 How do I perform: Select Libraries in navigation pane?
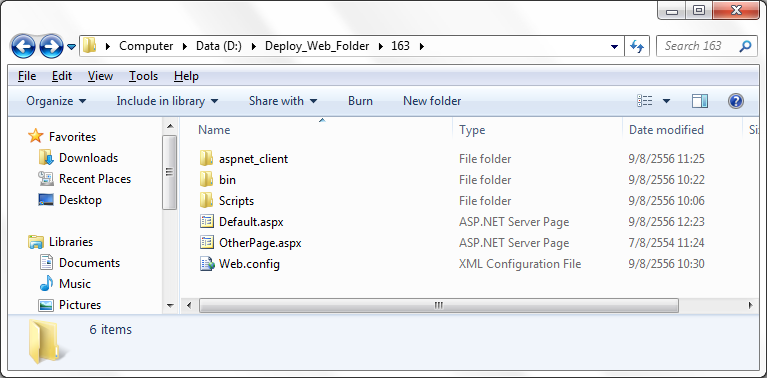pyautogui.click(x=71, y=242)
